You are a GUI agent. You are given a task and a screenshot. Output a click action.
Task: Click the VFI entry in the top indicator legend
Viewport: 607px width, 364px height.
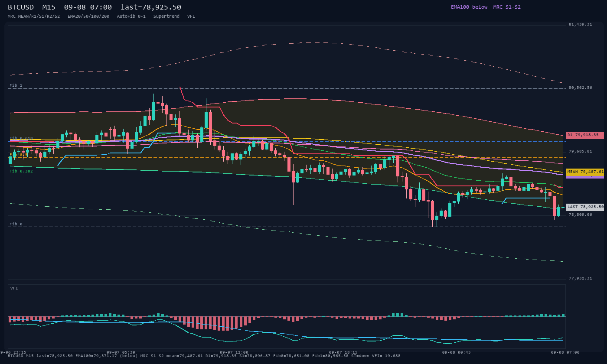191,16
